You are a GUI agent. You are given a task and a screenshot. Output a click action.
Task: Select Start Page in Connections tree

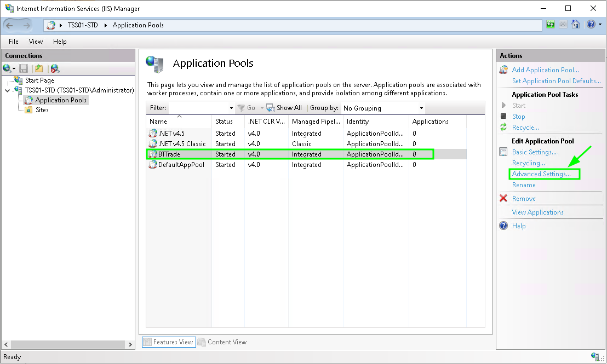(39, 80)
